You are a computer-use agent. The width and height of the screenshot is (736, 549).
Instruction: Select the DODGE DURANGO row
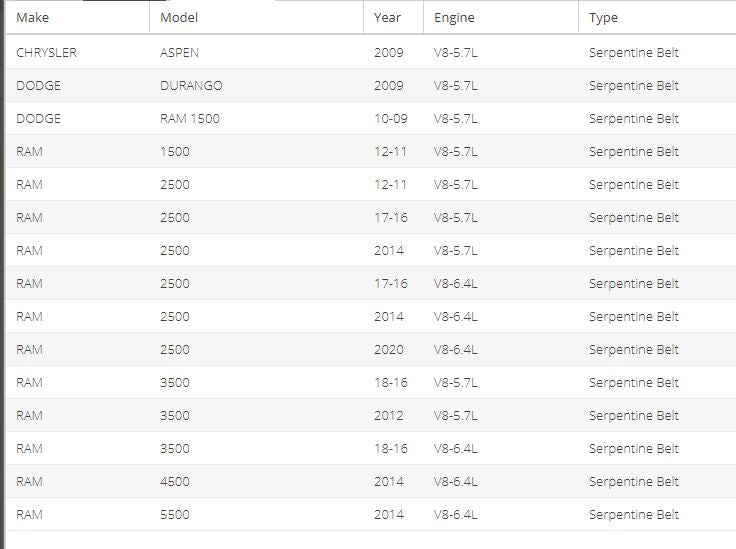point(371,85)
